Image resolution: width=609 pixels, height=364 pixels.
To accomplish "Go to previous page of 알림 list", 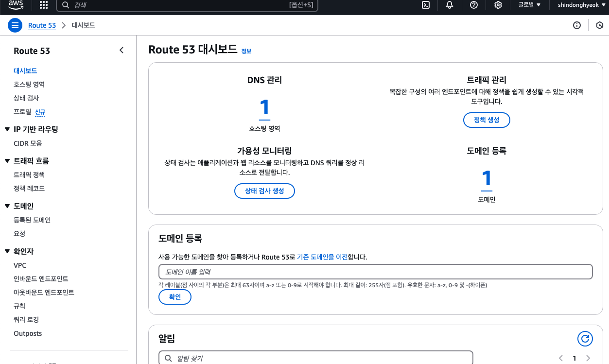I will tap(561, 358).
